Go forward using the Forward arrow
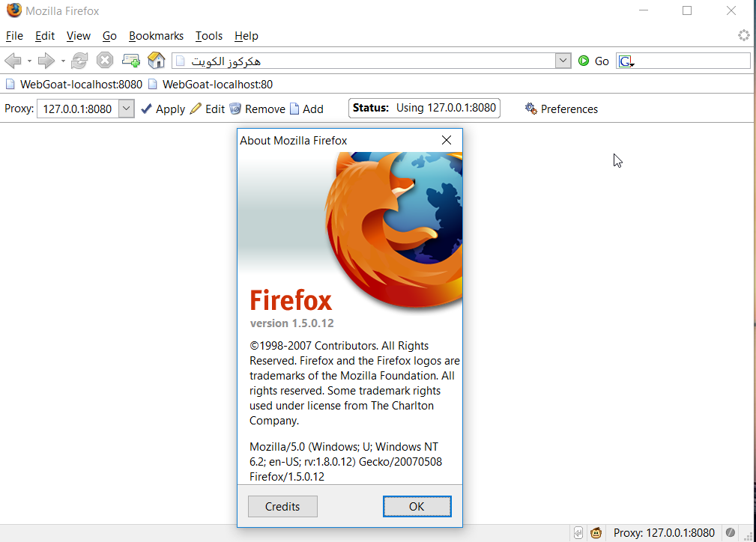 click(x=46, y=61)
